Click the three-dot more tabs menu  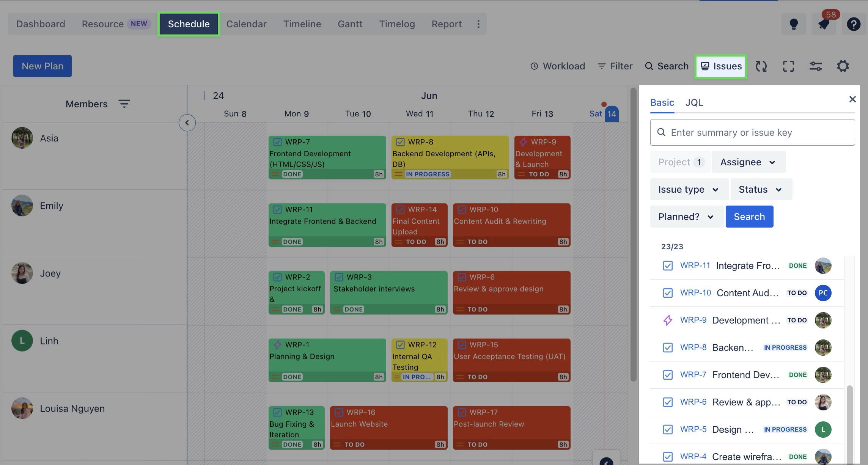(x=478, y=24)
